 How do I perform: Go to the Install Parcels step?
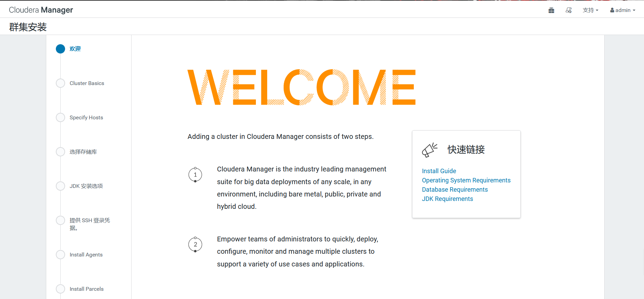pyautogui.click(x=87, y=289)
